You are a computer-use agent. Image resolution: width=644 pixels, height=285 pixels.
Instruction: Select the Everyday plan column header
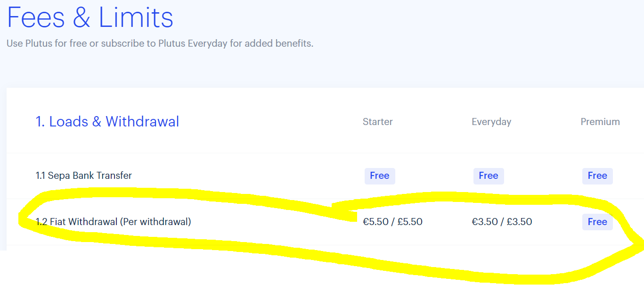[x=491, y=122]
